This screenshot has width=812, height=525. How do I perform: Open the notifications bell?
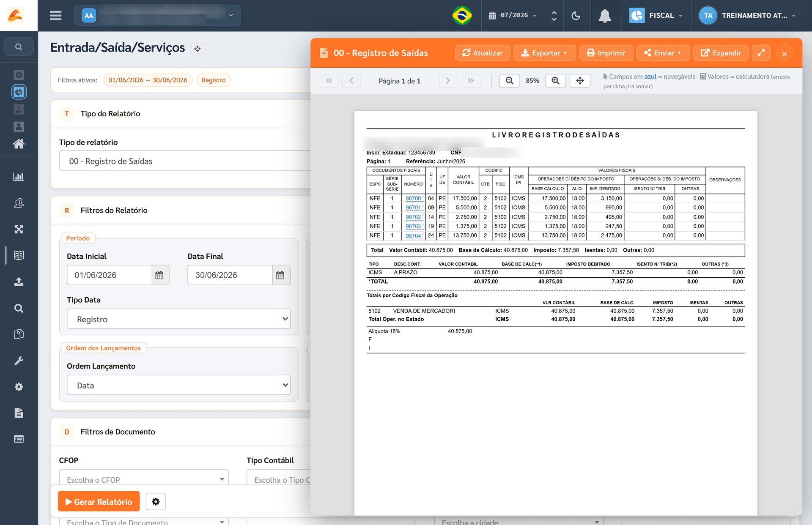[605, 16]
